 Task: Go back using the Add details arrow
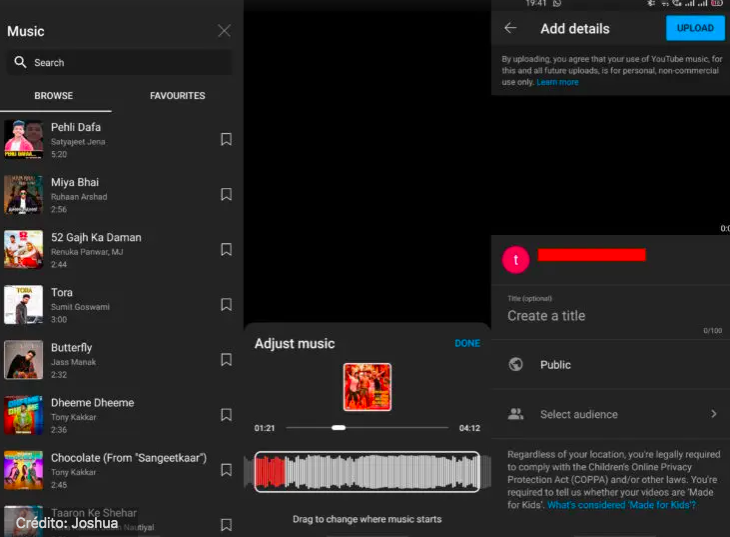(x=510, y=29)
